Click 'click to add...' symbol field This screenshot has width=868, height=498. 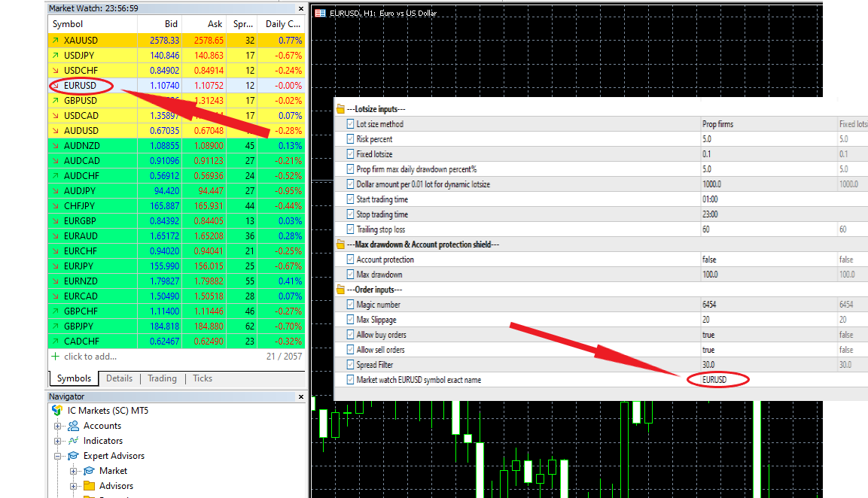point(90,357)
